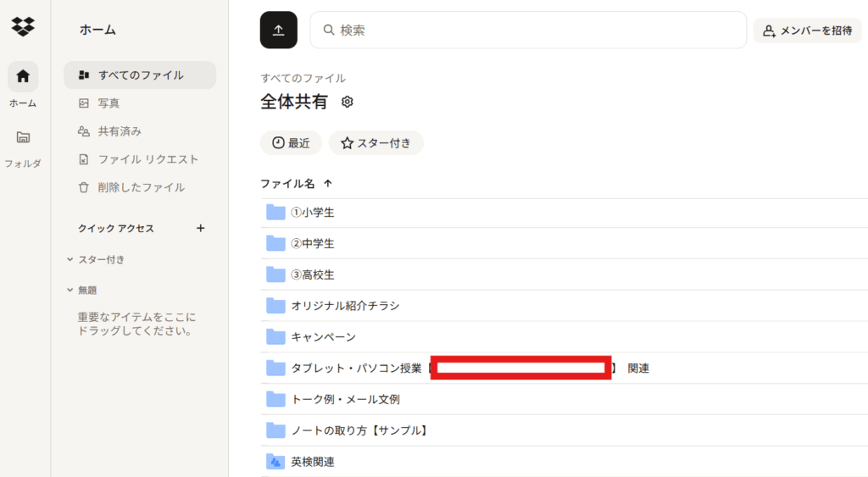Click the black upload arrow button
The image size is (868, 477).
[x=278, y=30]
